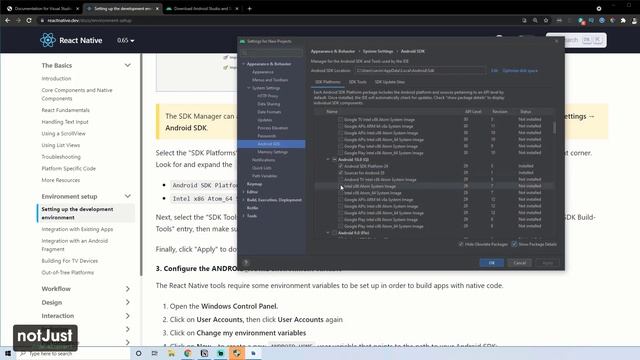Click the Optimize disk space link
The height and width of the screenshot is (360, 640).
point(520,71)
